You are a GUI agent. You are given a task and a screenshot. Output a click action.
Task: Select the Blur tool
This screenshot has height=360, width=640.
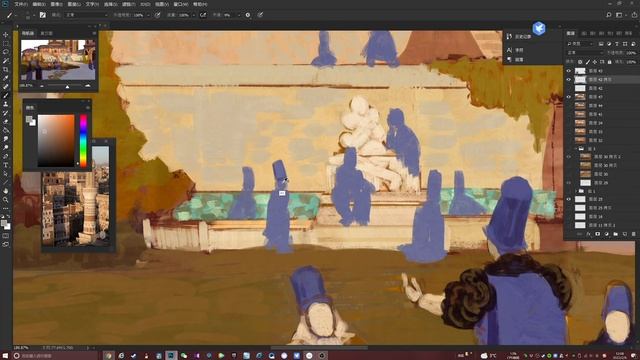click(6, 139)
